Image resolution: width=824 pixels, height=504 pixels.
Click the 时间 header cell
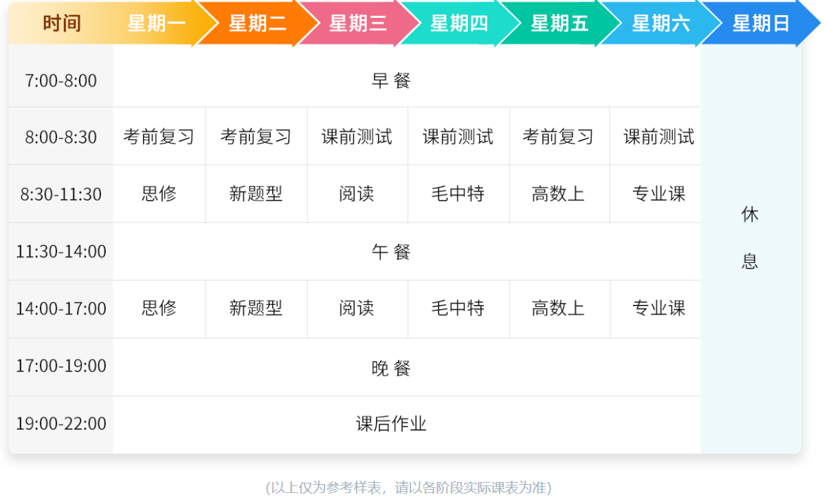pyautogui.click(x=61, y=23)
